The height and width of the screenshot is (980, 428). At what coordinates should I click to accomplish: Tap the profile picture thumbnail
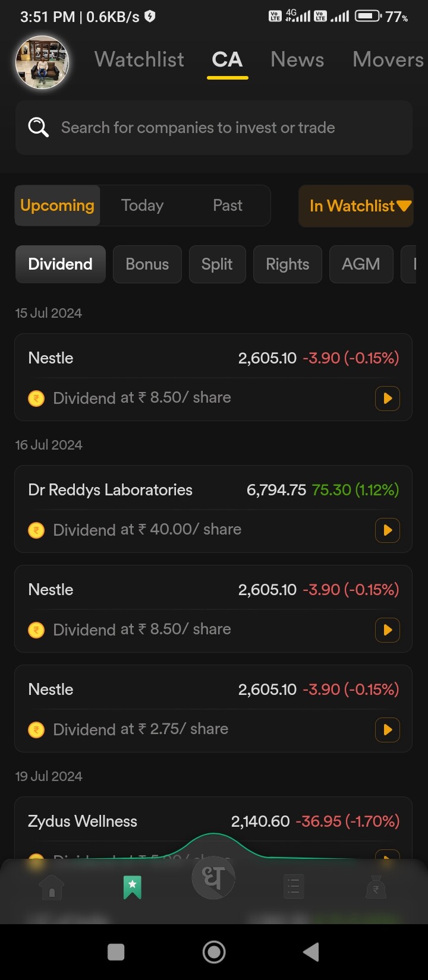coord(42,62)
